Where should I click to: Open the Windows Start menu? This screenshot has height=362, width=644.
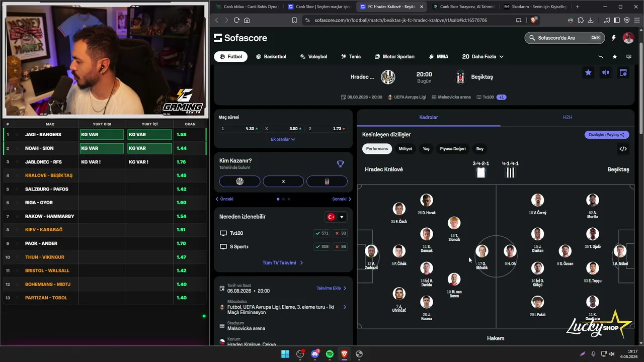[285, 354]
